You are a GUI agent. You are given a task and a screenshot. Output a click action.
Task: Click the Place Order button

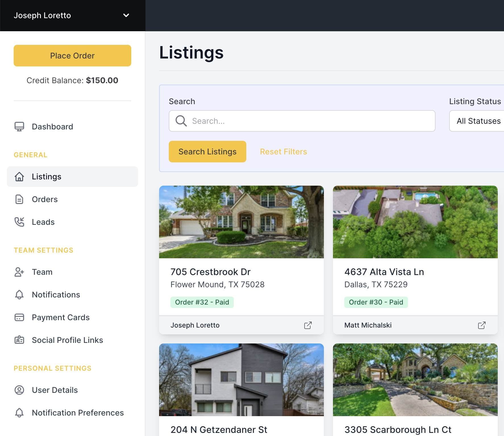pyautogui.click(x=72, y=56)
